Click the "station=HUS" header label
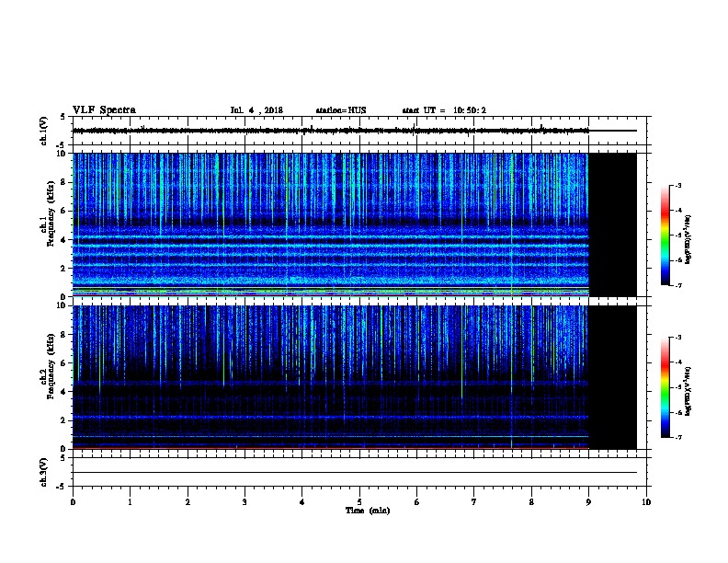The height and width of the screenshot is (563, 728). tap(341, 110)
